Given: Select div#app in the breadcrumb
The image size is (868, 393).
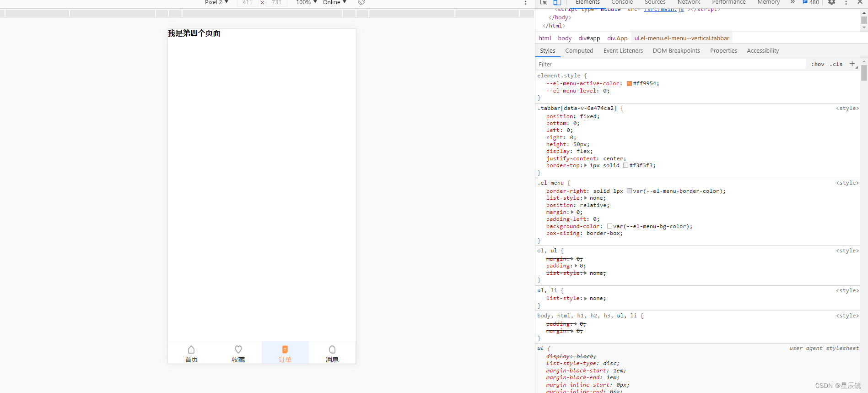Looking at the screenshot, I should point(589,38).
